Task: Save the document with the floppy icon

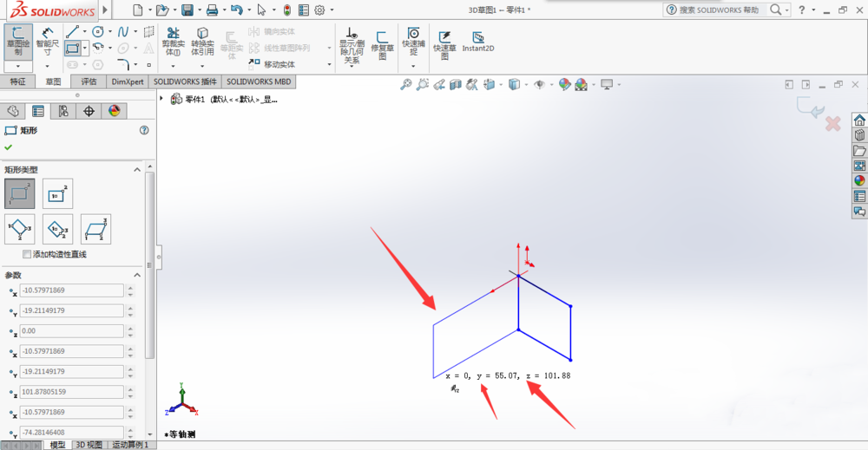Action: click(x=187, y=10)
